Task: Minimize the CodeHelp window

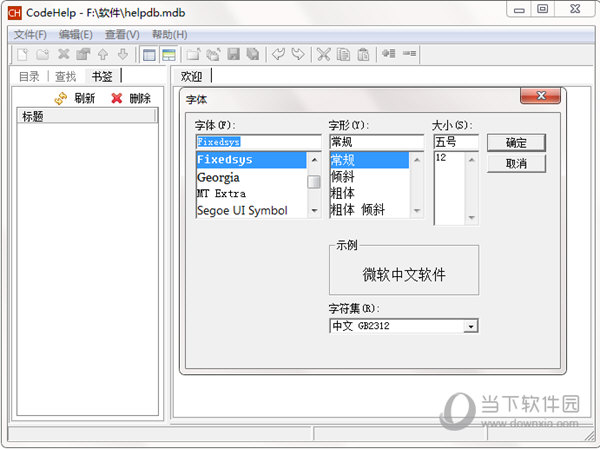Action: (519, 9)
